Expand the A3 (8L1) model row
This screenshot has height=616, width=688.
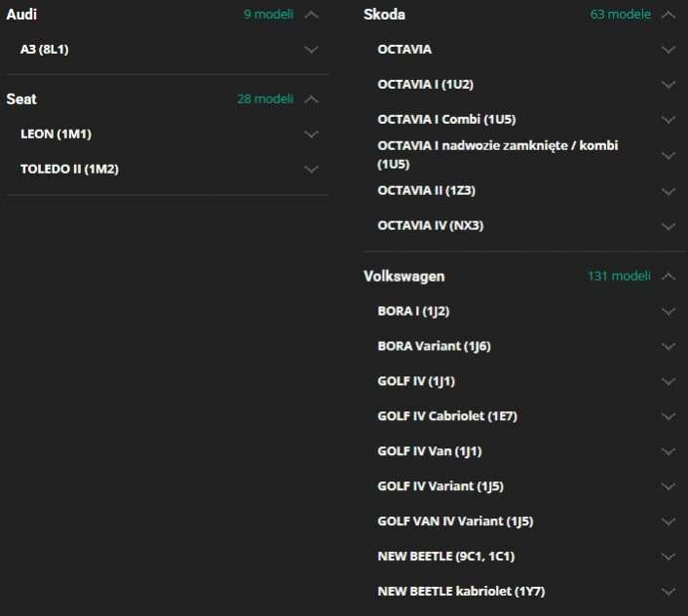[x=311, y=49]
